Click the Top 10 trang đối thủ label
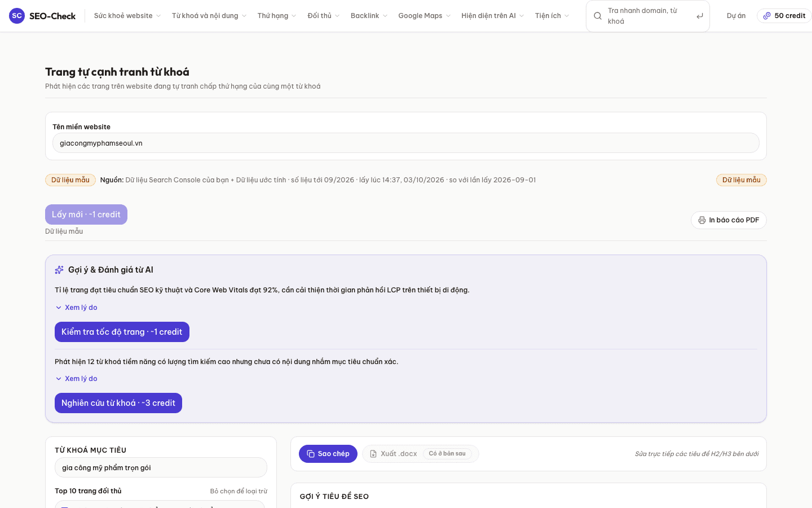This screenshot has height=508, width=812. point(88,491)
